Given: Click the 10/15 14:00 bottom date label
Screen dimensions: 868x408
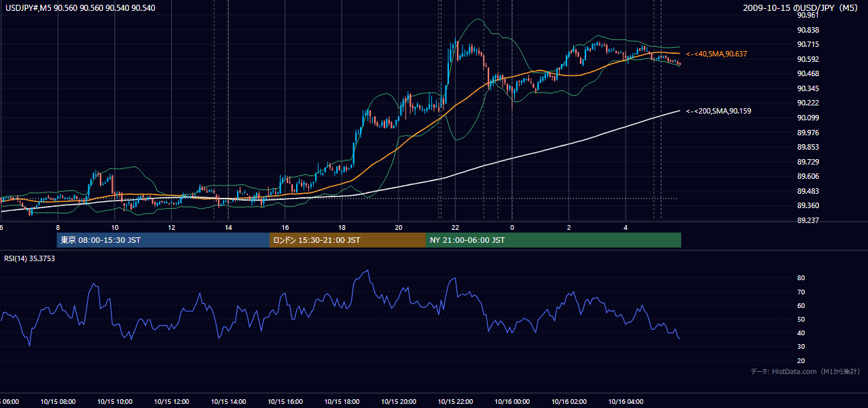Looking at the screenshot, I should [228, 401].
